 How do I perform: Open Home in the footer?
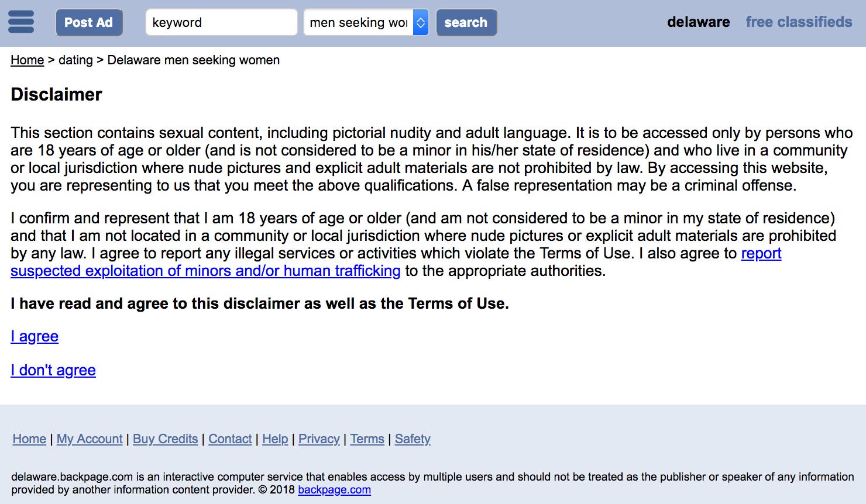pos(29,439)
